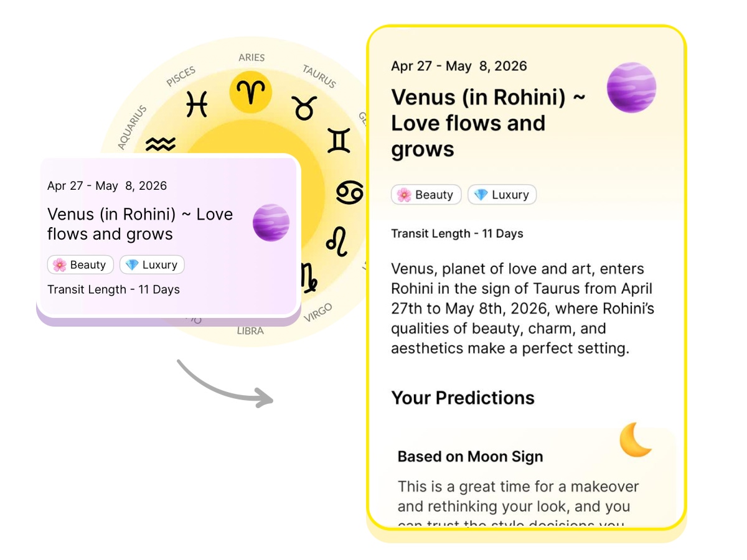
Task: Expand the Your Predictions section
Action: click(463, 398)
